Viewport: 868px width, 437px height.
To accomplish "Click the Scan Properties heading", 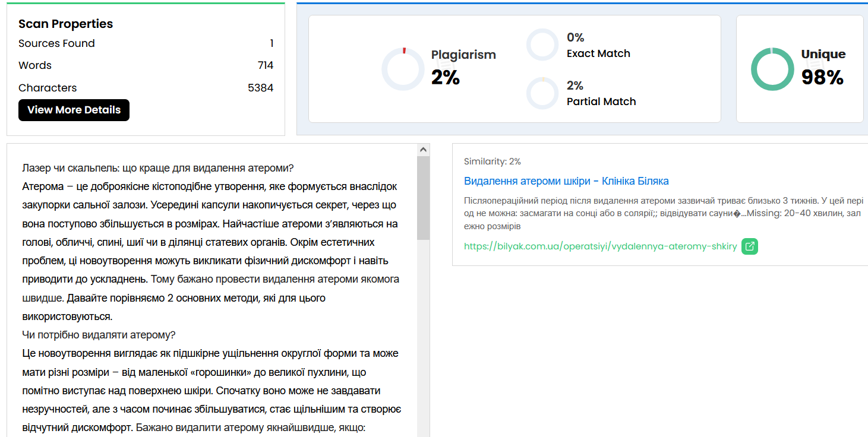I will pos(65,24).
